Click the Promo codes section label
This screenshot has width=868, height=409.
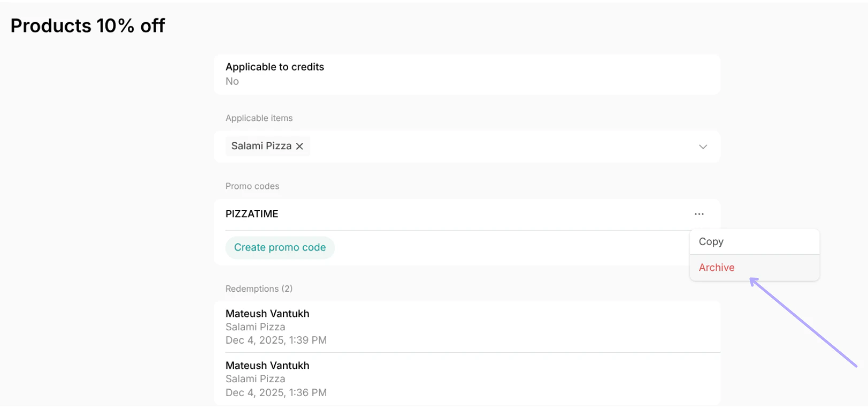[252, 186]
